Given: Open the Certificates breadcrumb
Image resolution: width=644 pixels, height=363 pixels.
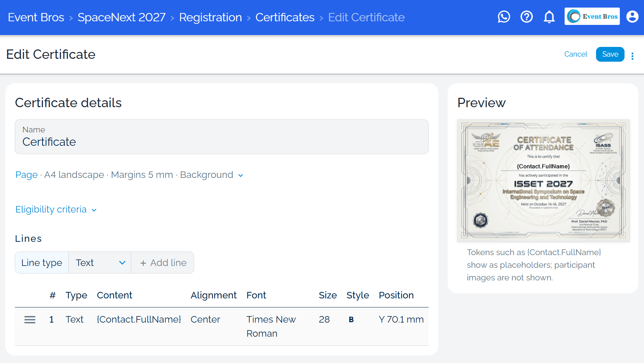Looking at the screenshot, I should pyautogui.click(x=285, y=17).
